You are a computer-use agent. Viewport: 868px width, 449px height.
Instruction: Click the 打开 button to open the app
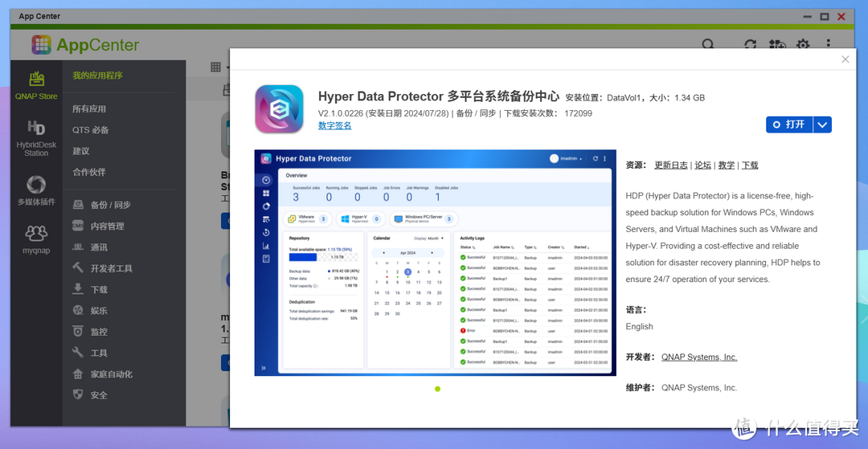click(x=789, y=124)
